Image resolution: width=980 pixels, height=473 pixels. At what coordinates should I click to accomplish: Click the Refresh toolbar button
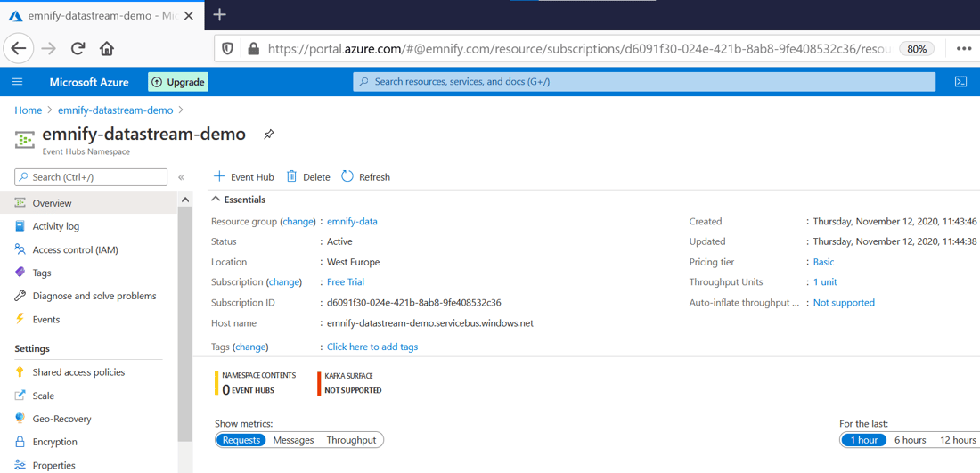(365, 177)
